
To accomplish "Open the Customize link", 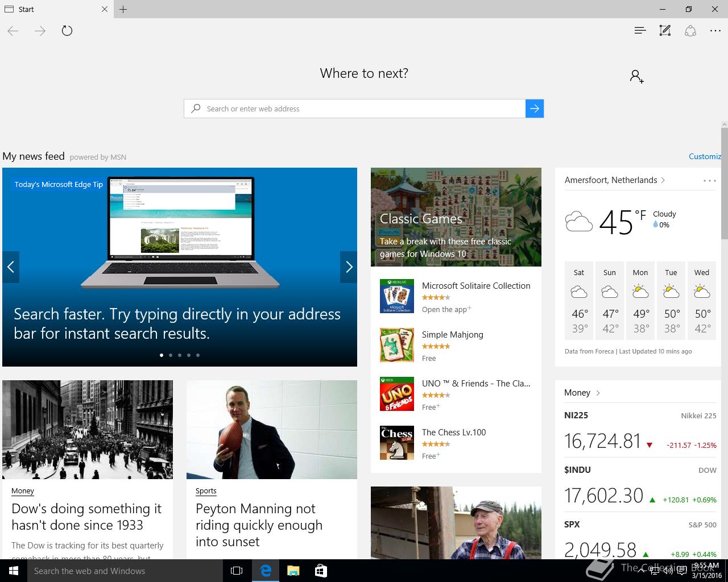I will pos(705,156).
